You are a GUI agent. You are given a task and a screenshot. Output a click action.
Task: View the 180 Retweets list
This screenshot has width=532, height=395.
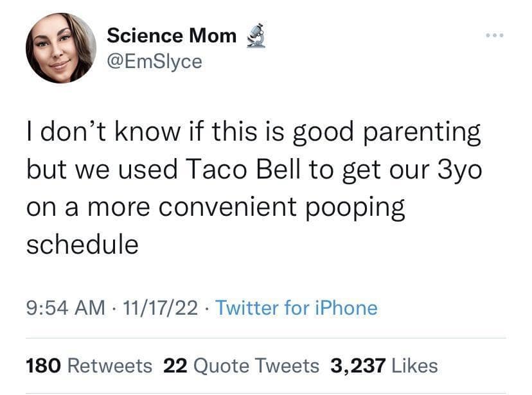click(89, 366)
